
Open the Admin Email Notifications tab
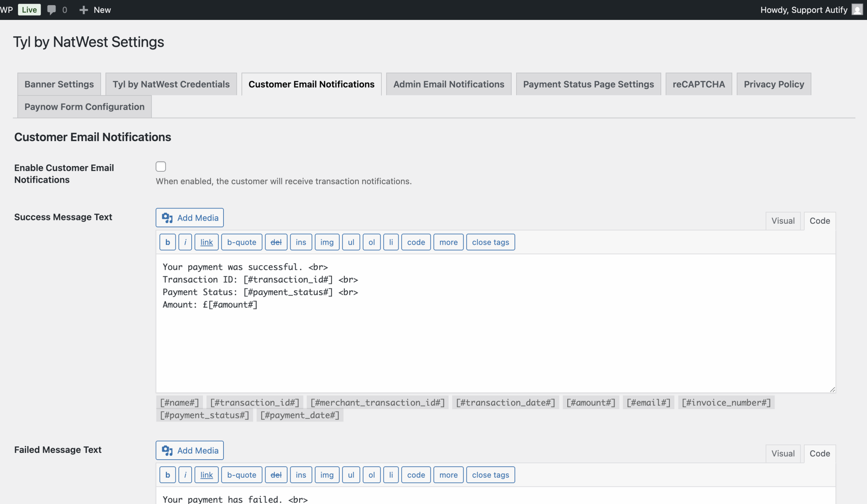click(449, 84)
